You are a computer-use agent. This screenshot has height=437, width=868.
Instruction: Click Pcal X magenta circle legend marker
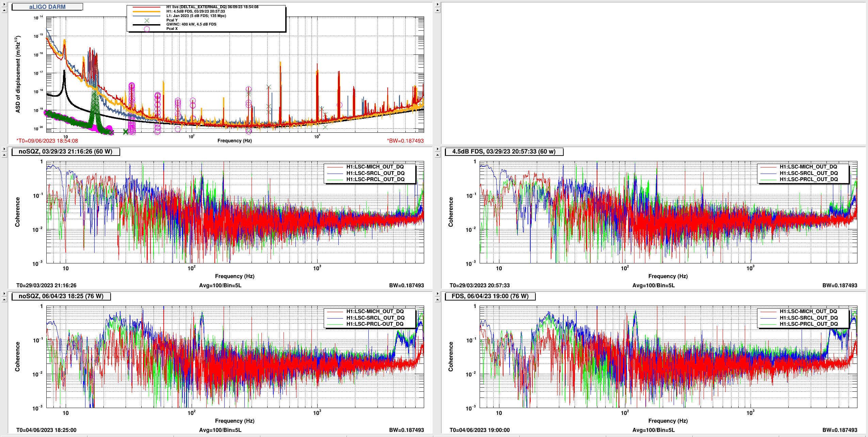[147, 29]
